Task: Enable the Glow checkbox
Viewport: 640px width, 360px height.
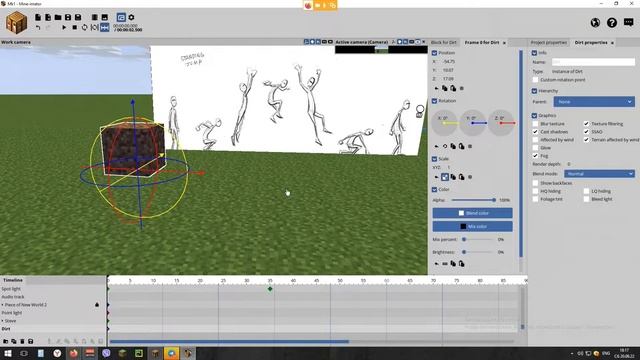Action: 535,148
